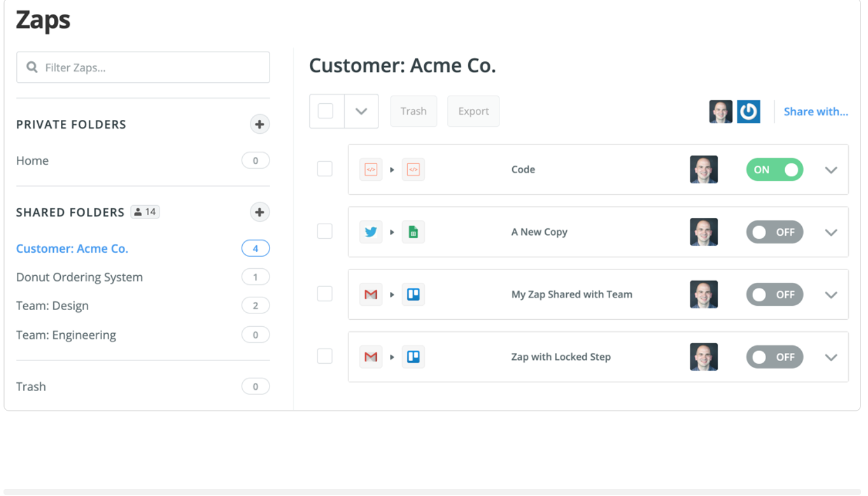Check the box for Zap with Locked Step
868x496 pixels.
coord(324,356)
